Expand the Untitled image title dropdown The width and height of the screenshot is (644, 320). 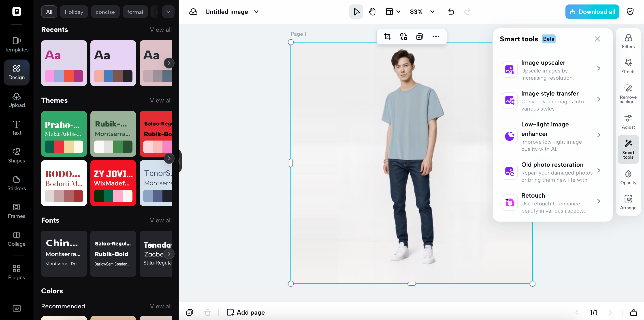(x=256, y=11)
